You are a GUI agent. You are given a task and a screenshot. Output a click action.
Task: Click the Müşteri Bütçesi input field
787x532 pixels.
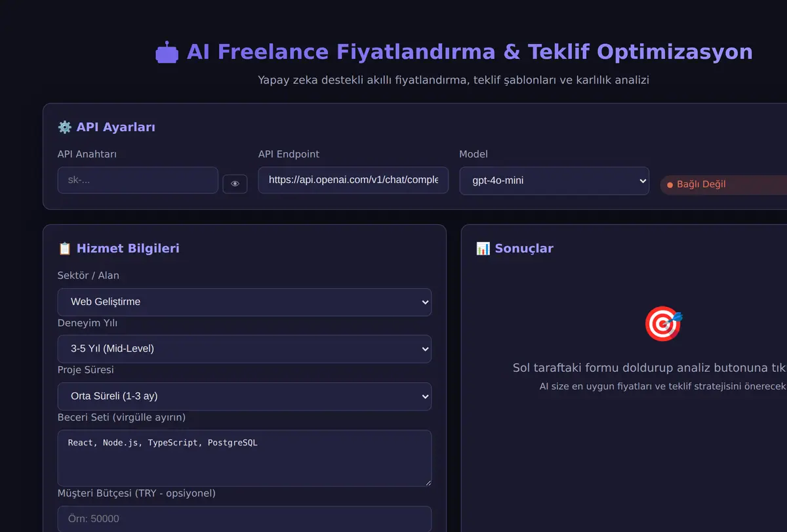click(x=245, y=518)
